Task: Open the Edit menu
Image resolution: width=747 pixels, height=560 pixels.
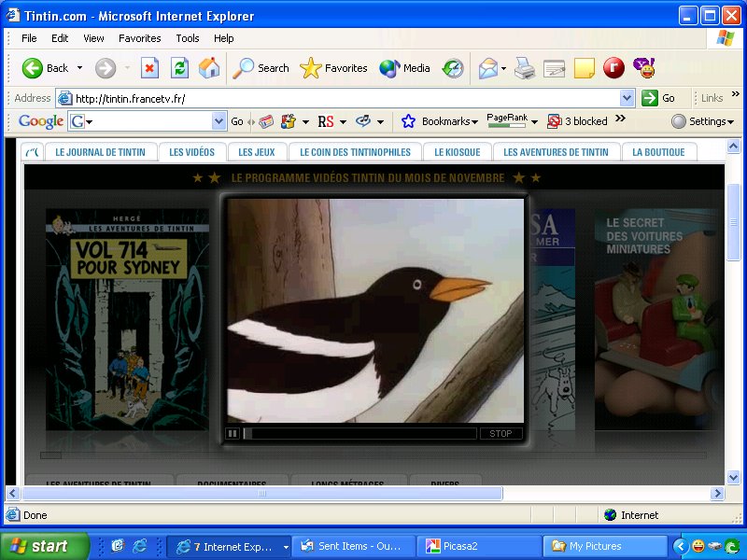Action: (x=60, y=38)
